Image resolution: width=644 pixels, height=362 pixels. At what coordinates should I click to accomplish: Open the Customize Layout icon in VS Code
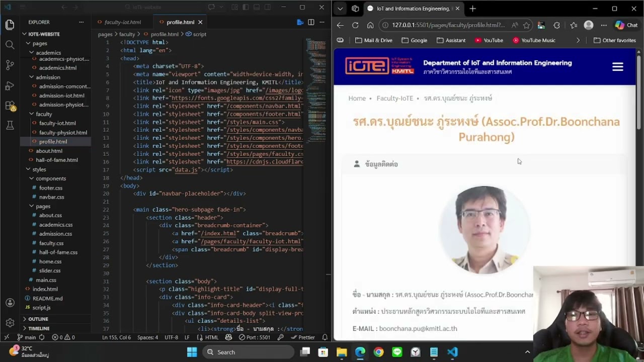(x=234, y=8)
